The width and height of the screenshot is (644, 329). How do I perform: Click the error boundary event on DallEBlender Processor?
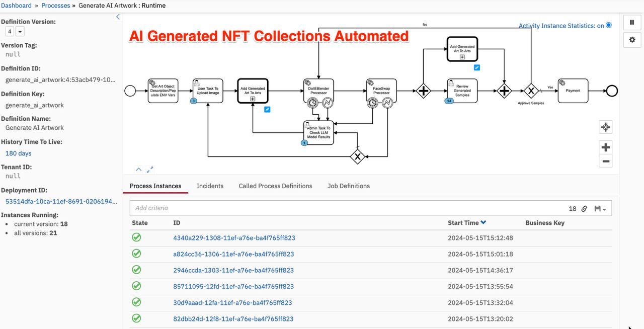click(x=328, y=103)
